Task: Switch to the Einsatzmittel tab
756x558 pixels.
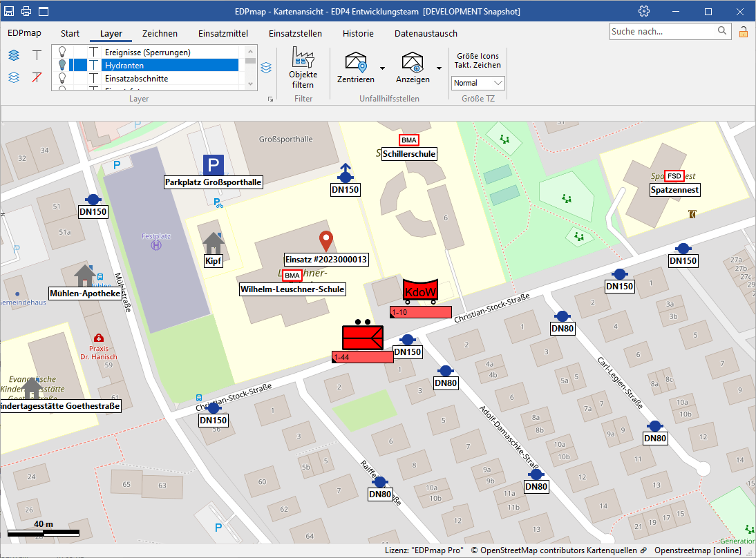Action: pos(223,33)
